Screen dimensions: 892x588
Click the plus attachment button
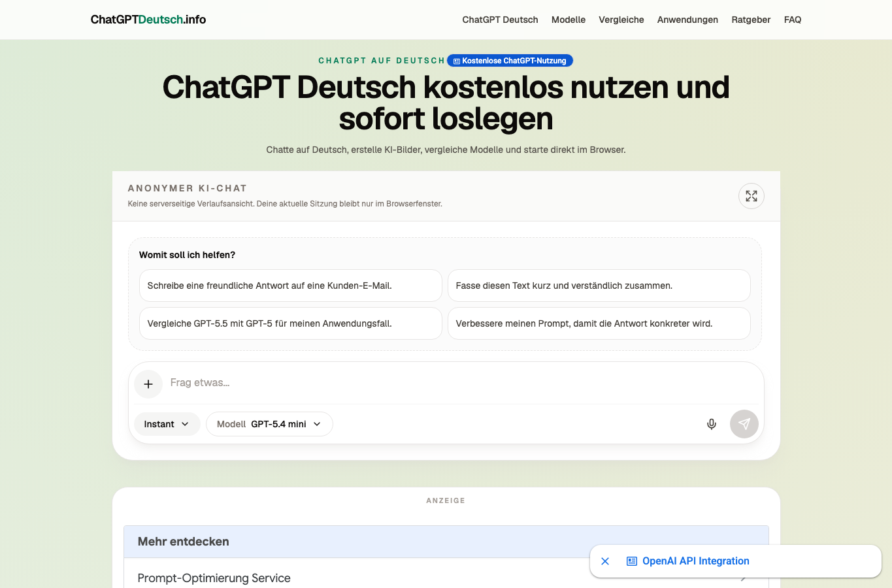(x=148, y=384)
